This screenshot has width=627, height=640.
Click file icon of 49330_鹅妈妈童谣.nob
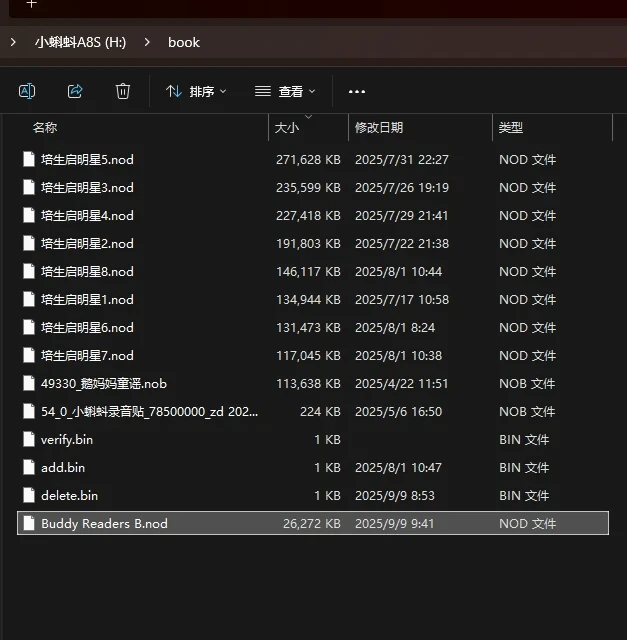coord(29,383)
